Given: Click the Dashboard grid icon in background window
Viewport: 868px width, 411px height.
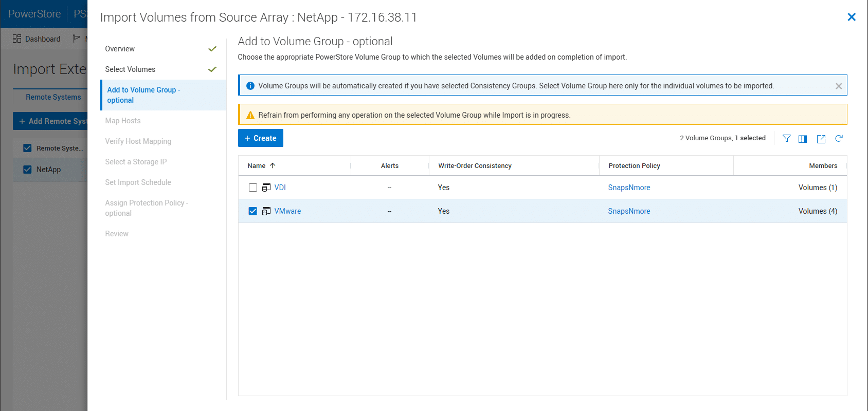Looking at the screenshot, I should pyautogui.click(x=17, y=39).
